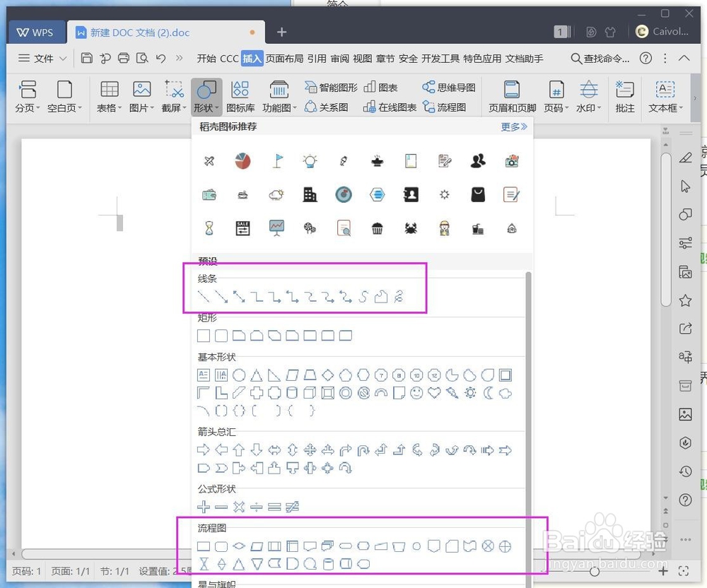Select the building recommended icon
The height and width of the screenshot is (588, 707).
[310, 194]
